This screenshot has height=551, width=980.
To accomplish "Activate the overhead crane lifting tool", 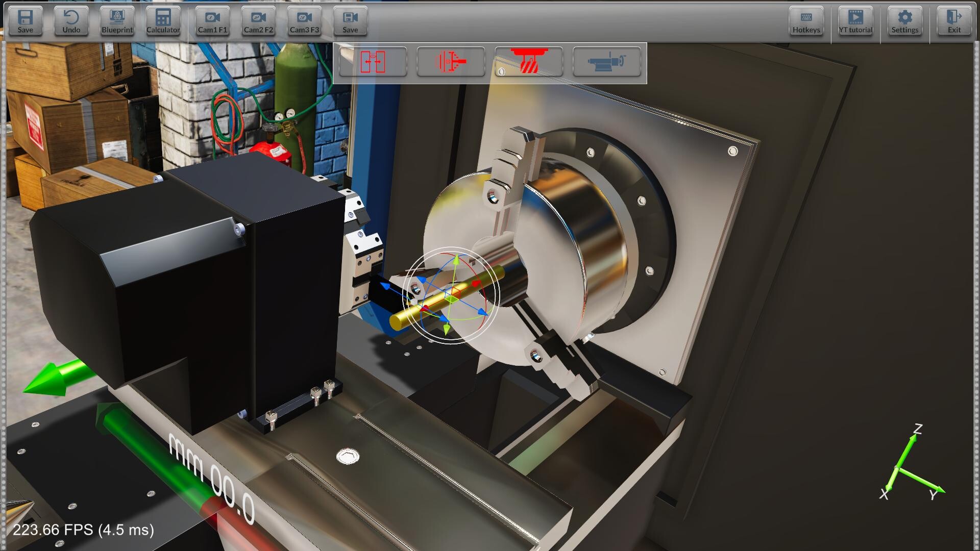I will click(529, 62).
